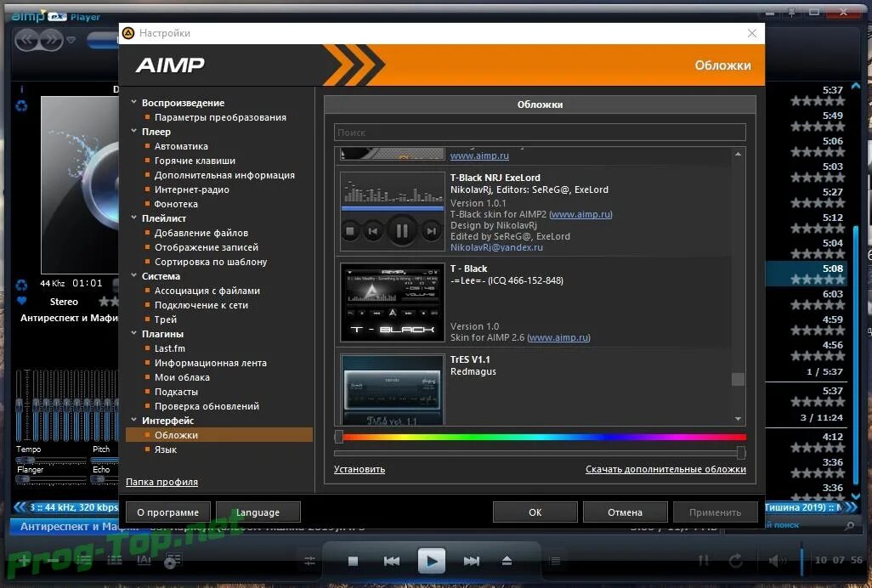The width and height of the screenshot is (872, 588).
Task: Toggle the repeat icon in the player
Action: pyautogui.click(x=736, y=561)
